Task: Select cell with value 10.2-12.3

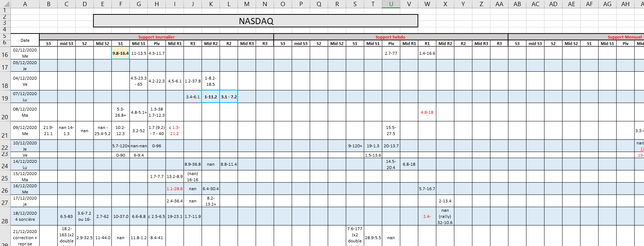Action: (x=120, y=130)
